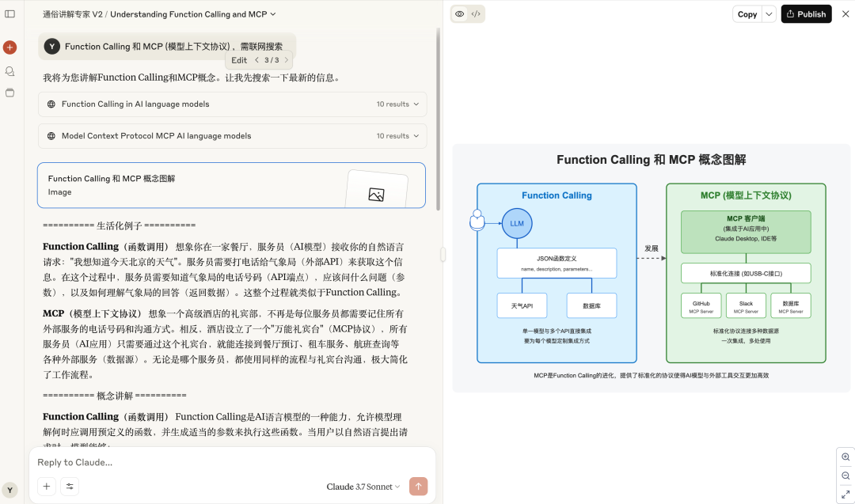Open search from the sidebar

click(9, 70)
